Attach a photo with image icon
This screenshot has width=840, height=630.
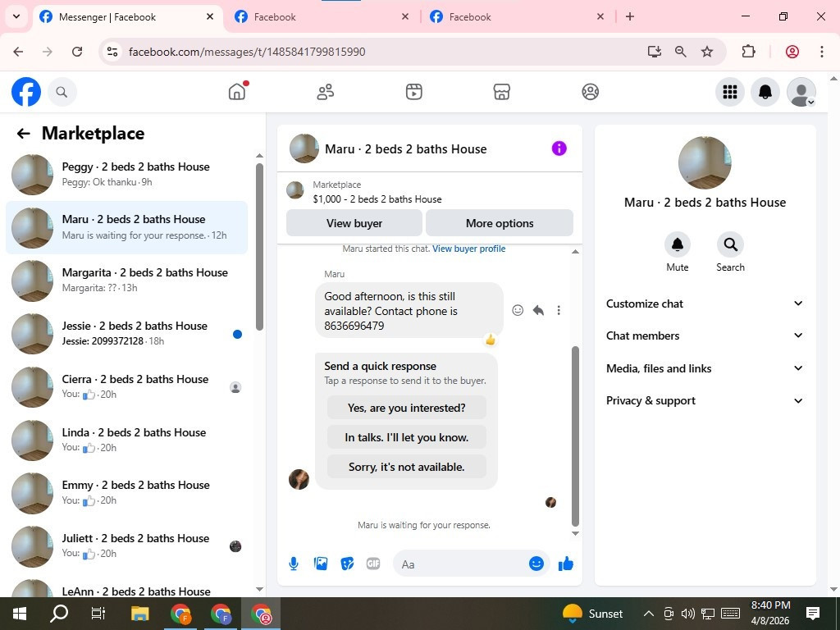coord(321,564)
